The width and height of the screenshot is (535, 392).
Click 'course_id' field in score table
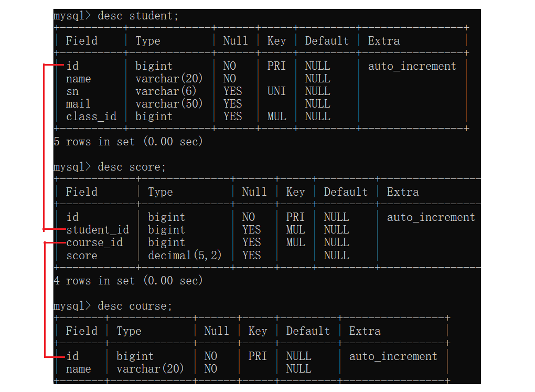(94, 242)
